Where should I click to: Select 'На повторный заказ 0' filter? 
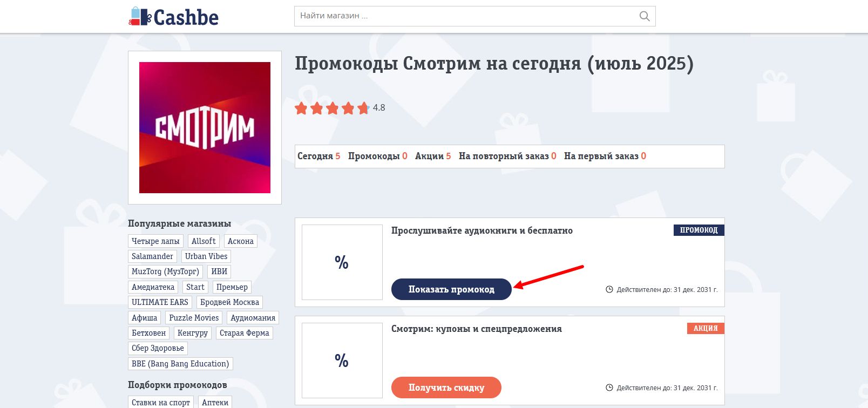[507, 156]
